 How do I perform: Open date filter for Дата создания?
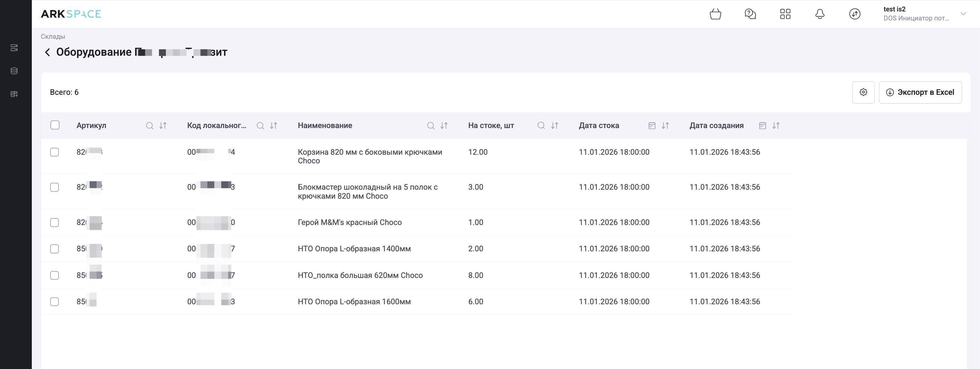tap(762, 126)
